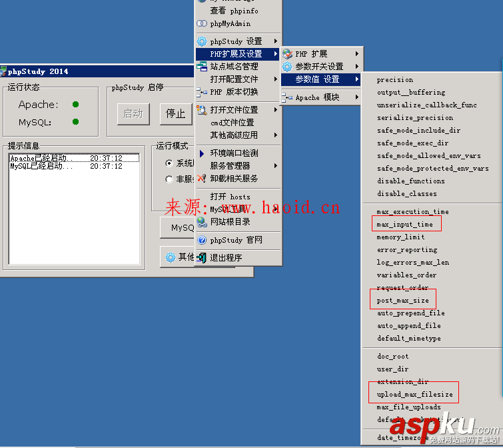This screenshot has width=503, height=448.
Task: Click the 其他 options button
Action: coord(177,257)
